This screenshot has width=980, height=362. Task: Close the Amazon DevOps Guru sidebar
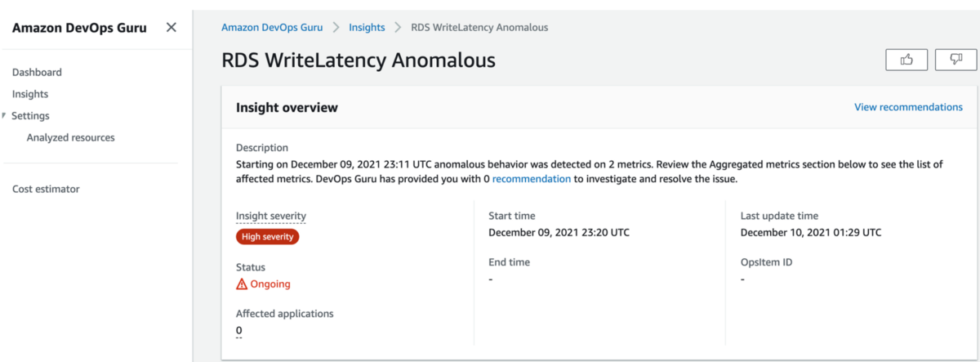click(171, 28)
